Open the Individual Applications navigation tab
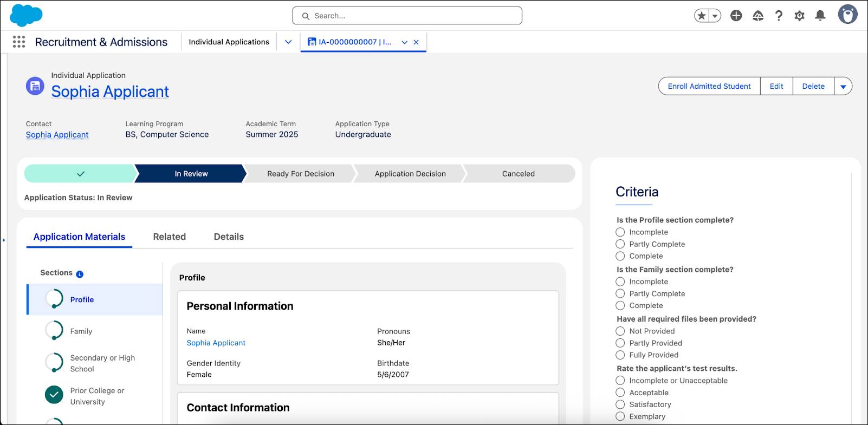The image size is (868, 425). 229,42
